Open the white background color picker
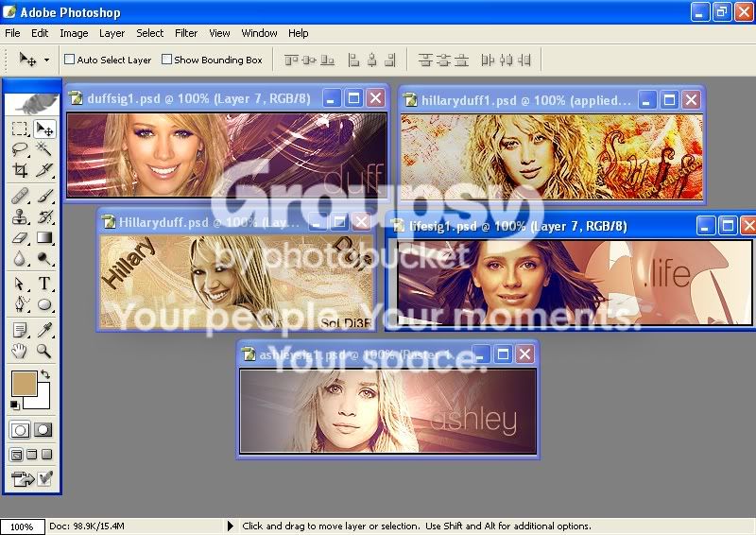 click(43, 401)
